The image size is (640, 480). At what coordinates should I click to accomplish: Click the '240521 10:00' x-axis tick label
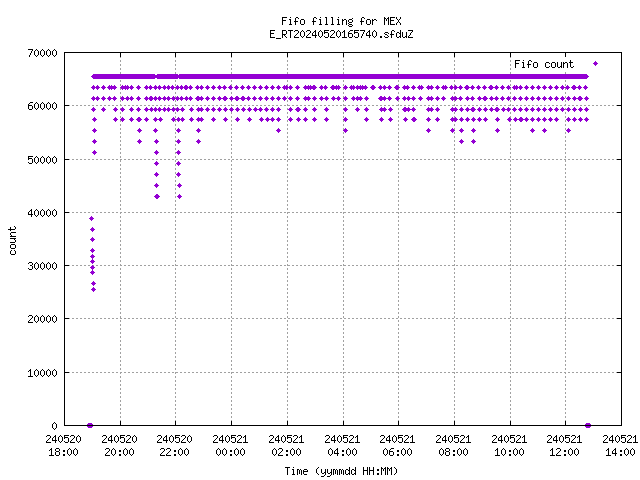pyautogui.click(x=509, y=446)
